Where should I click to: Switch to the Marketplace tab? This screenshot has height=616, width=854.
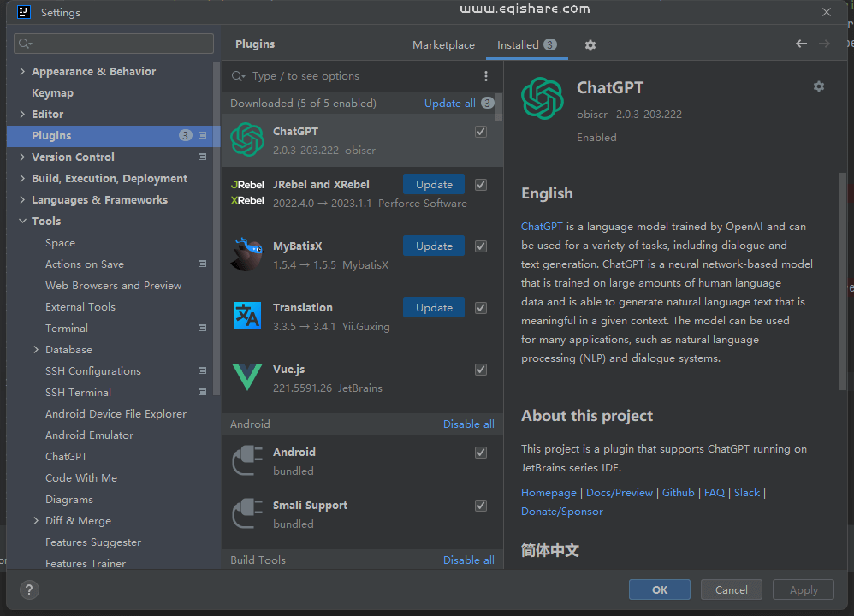point(443,45)
